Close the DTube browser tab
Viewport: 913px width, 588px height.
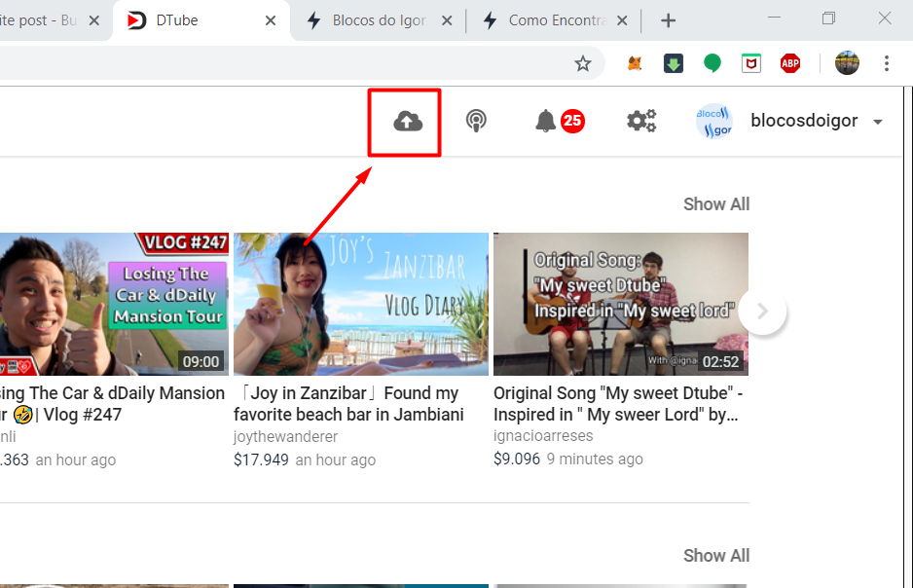(x=272, y=20)
